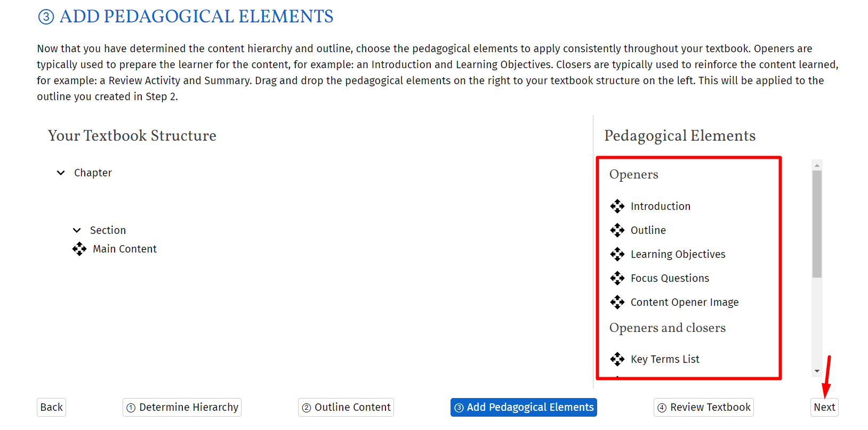Select the drag icon for Learning Objectives
This screenshot has width=868, height=430.
point(617,254)
